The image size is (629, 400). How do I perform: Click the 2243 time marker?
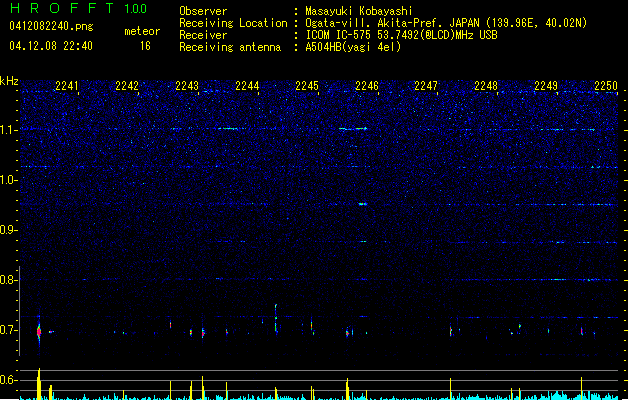coord(187,86)
